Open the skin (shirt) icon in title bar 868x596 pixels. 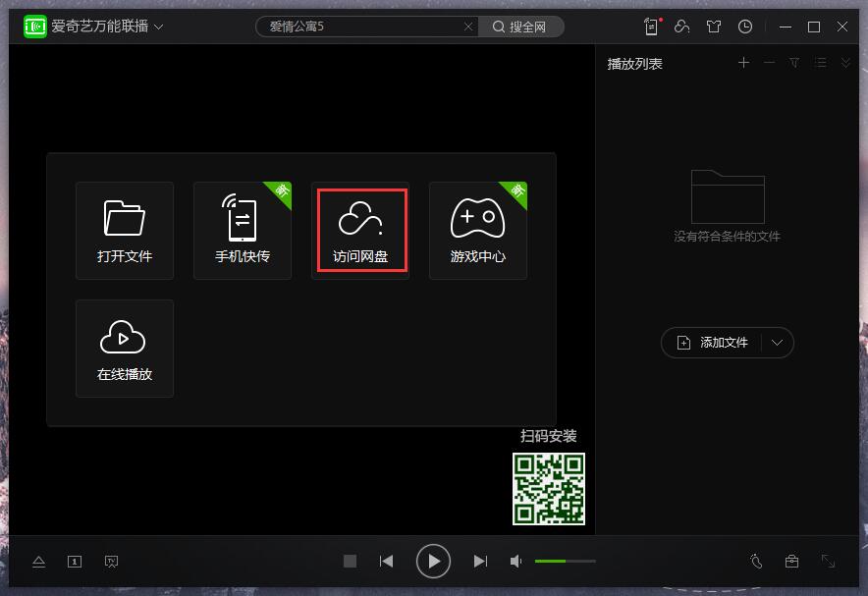714,27
